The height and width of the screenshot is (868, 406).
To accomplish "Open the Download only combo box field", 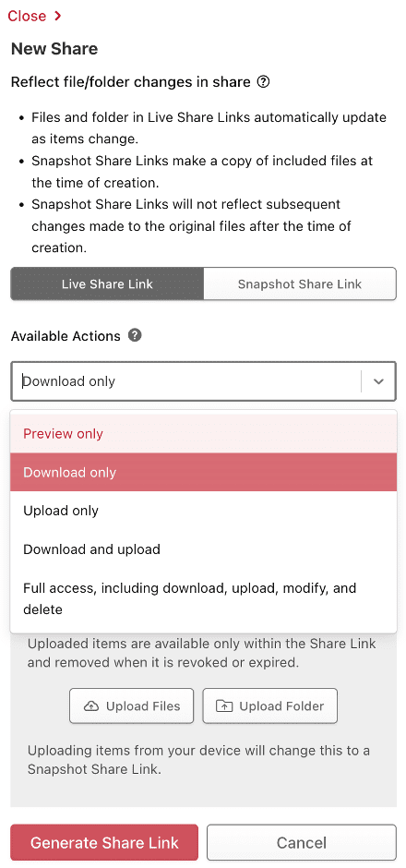I will pos(203,381).
